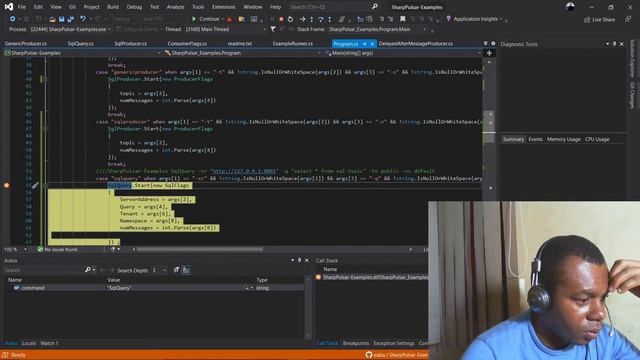Toggle the highlighted Autos view-mode button
The height and width of the screenshot is (360, 640).
coord(186,270)
